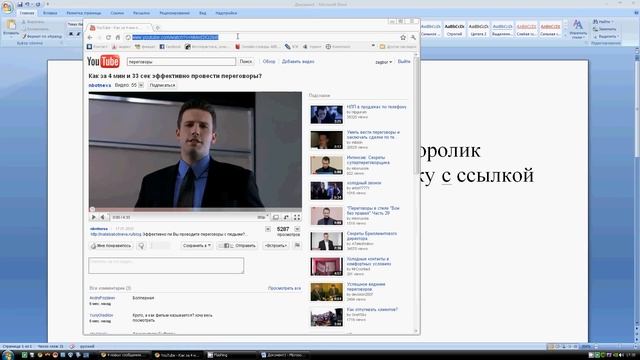Open the 'Просмотреть все' comments link

point(284,288)
